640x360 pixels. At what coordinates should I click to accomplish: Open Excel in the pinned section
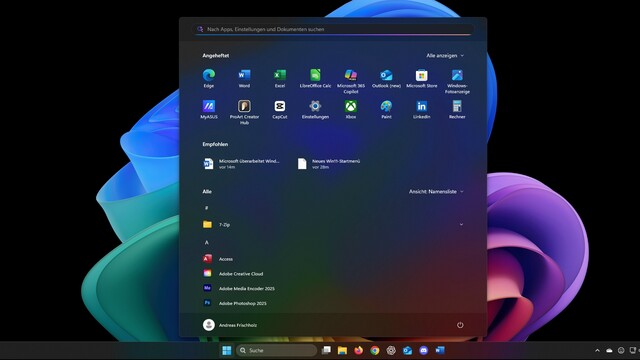click(x=280, y=78)
